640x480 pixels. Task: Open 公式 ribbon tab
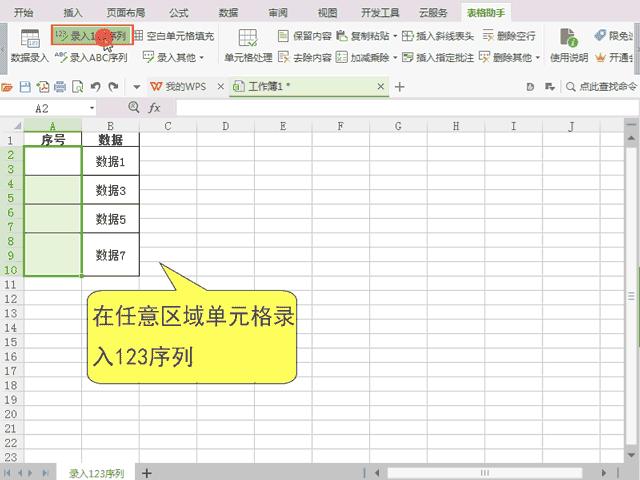pyautogui.click(x=179, y=13)
